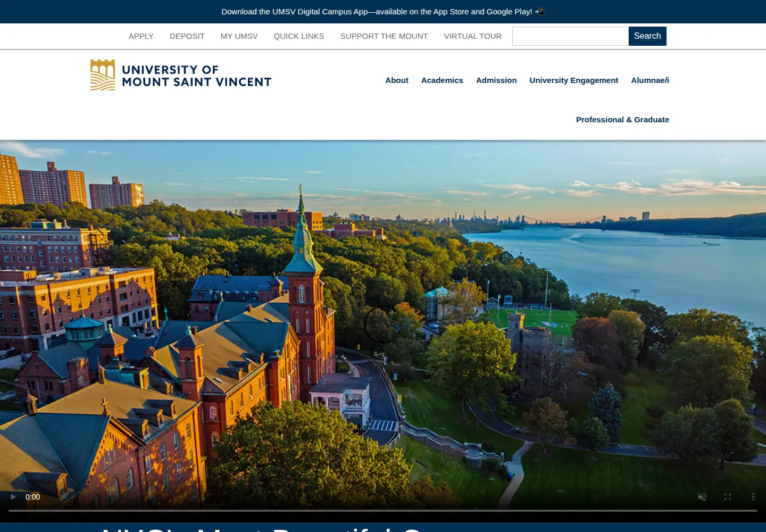Image resolution: width=766 pixels, height=532 pixels.
Task: Open the video more options menu
Action: pyautogui.click(x=753, y=497)
